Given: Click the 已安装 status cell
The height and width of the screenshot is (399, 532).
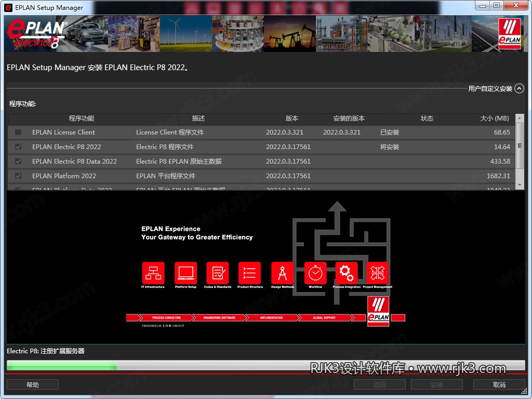Looking at the screenshot, I should [390, 132].
